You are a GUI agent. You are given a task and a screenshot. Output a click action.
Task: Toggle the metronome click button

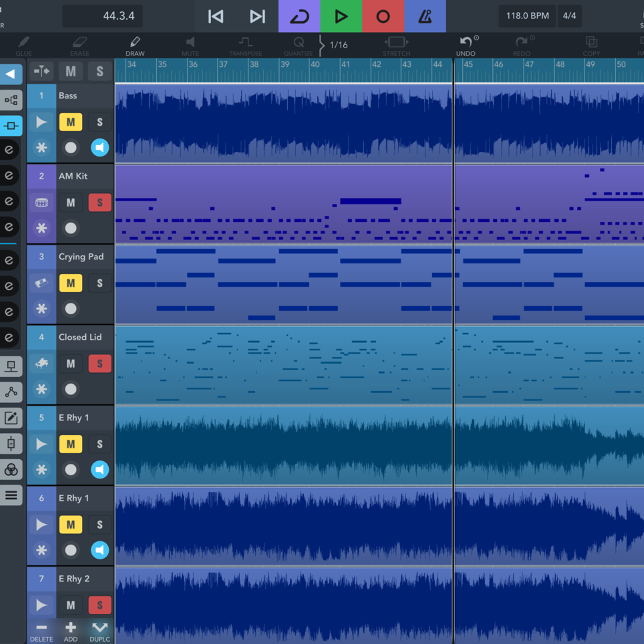[x=425, y=16]
